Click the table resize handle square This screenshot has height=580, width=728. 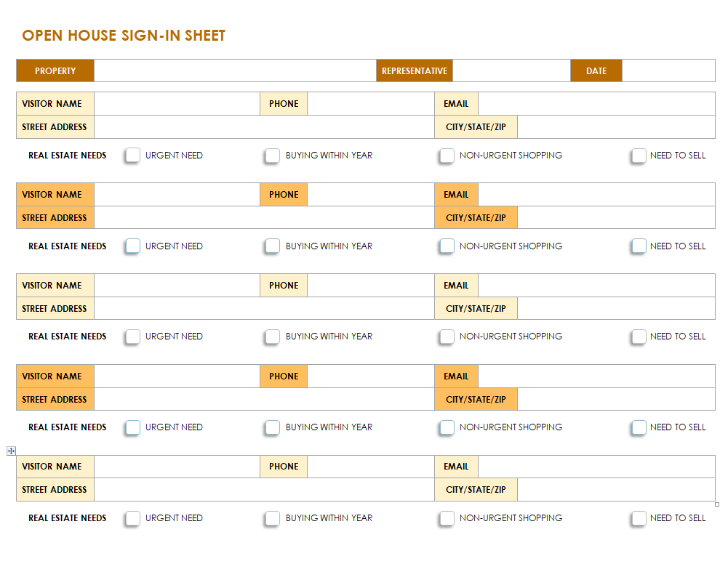[717, 504]
